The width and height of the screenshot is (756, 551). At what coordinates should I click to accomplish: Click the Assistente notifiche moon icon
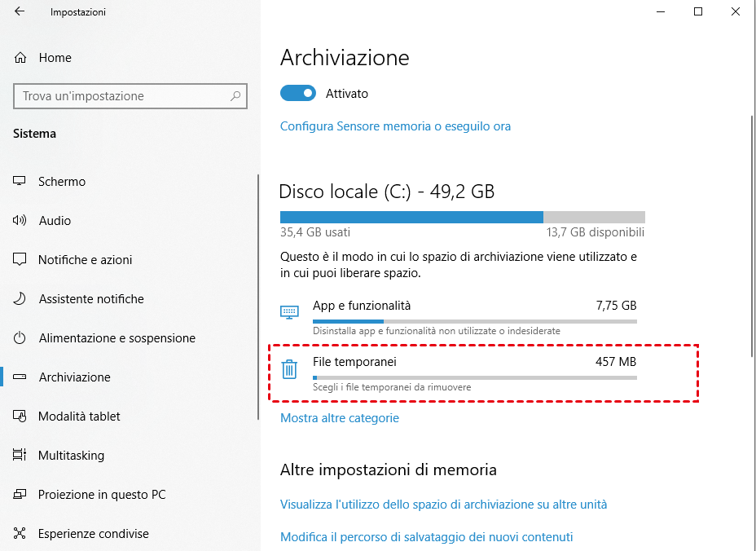pos(20,299)
